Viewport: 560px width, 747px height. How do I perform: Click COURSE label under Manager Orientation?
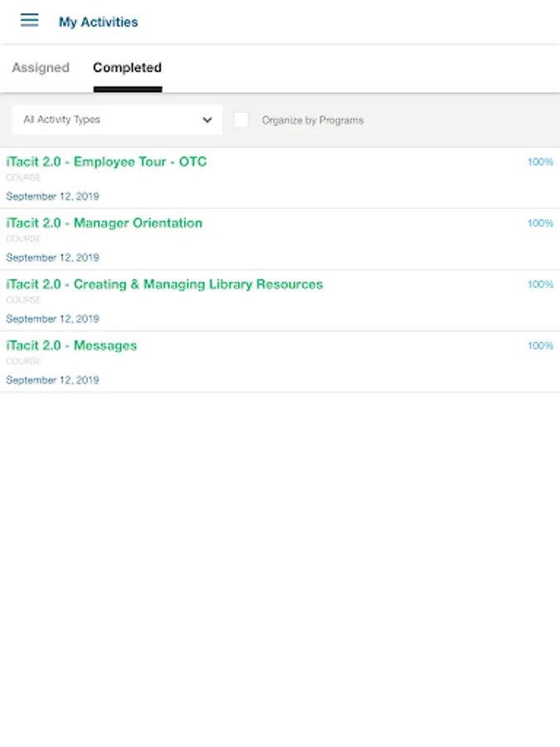coord(23,239)
